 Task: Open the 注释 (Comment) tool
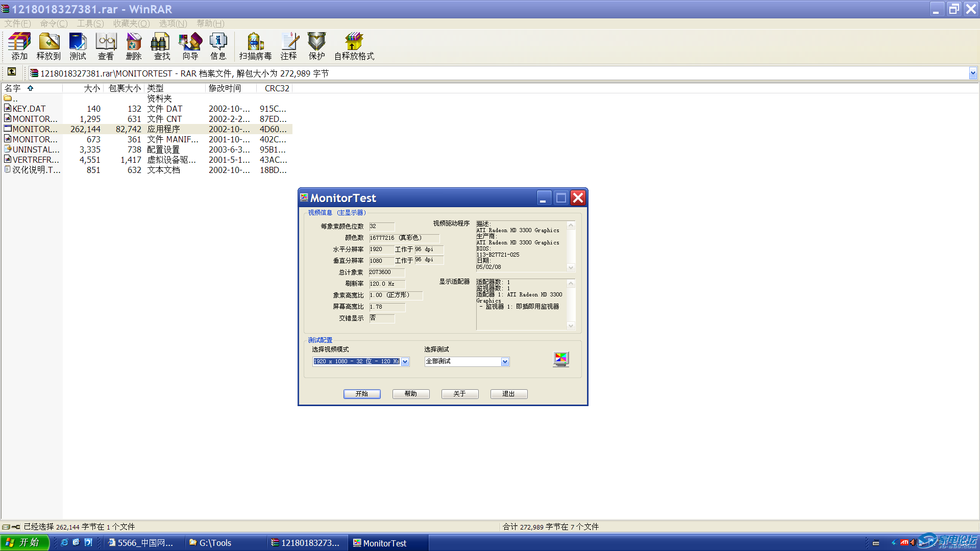click(x=289, y=46)
